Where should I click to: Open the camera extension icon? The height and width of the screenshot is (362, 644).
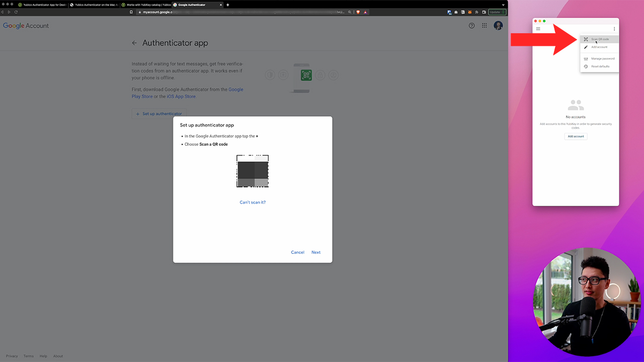tap(456, 12)
